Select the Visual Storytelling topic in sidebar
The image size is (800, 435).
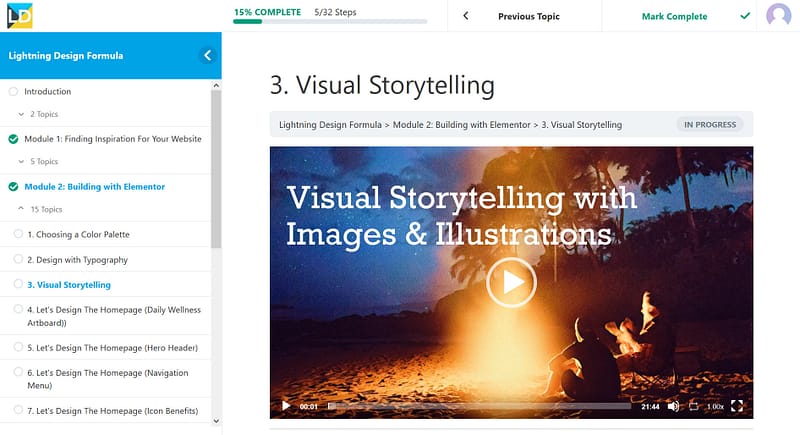[x=69, y=285]
